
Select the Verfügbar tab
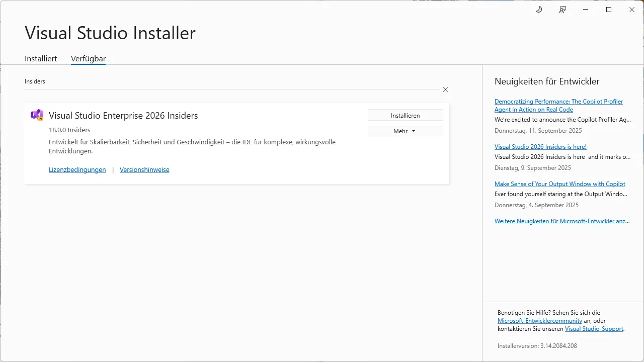click(88, 58)
